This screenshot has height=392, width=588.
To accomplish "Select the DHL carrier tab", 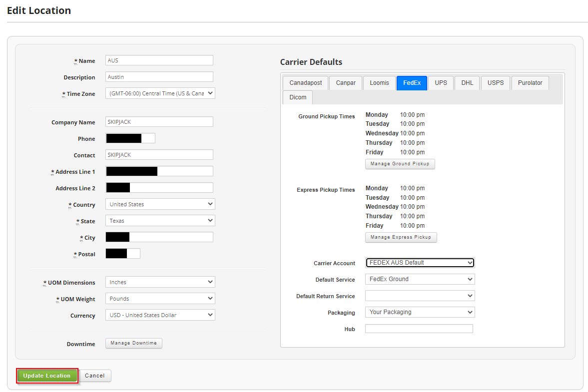I will click(467, 83).
